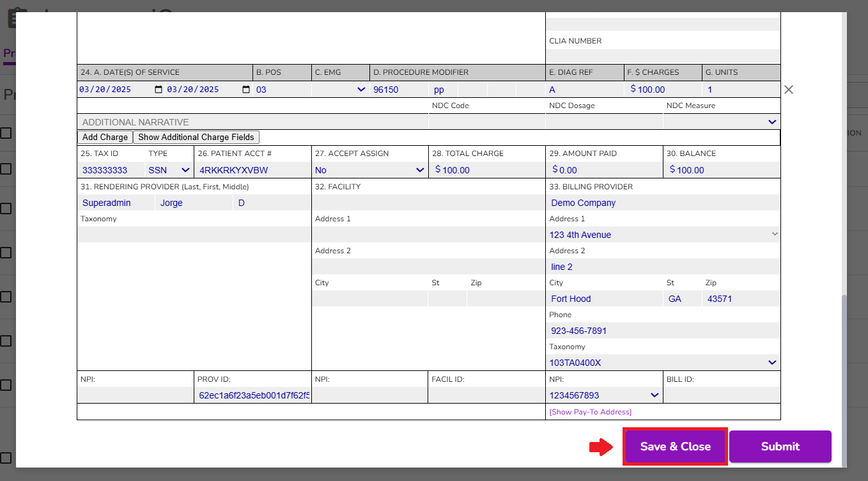
Task: Expand the EMG dropdown
Action: [x=340, y=90]
